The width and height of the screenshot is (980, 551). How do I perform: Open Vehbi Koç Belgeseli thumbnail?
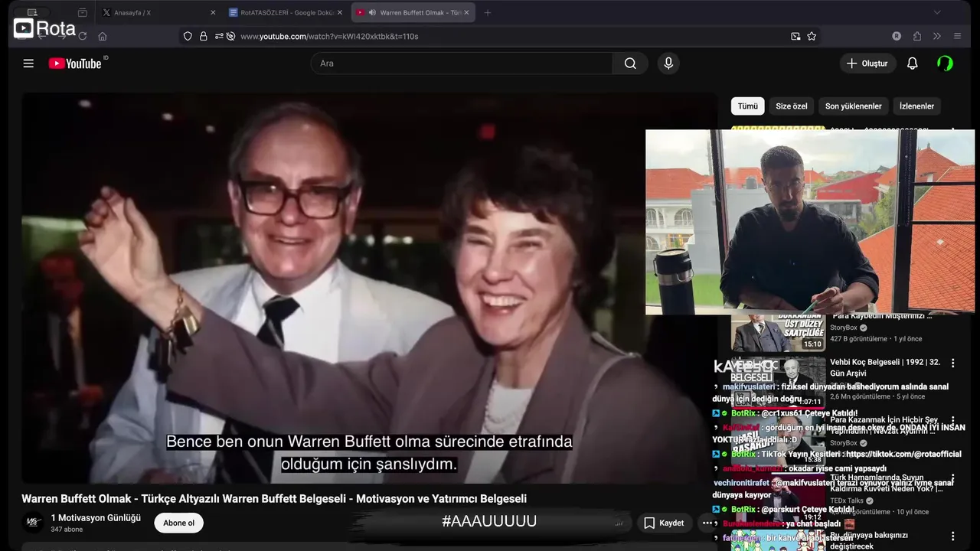[x=778, y=383]
